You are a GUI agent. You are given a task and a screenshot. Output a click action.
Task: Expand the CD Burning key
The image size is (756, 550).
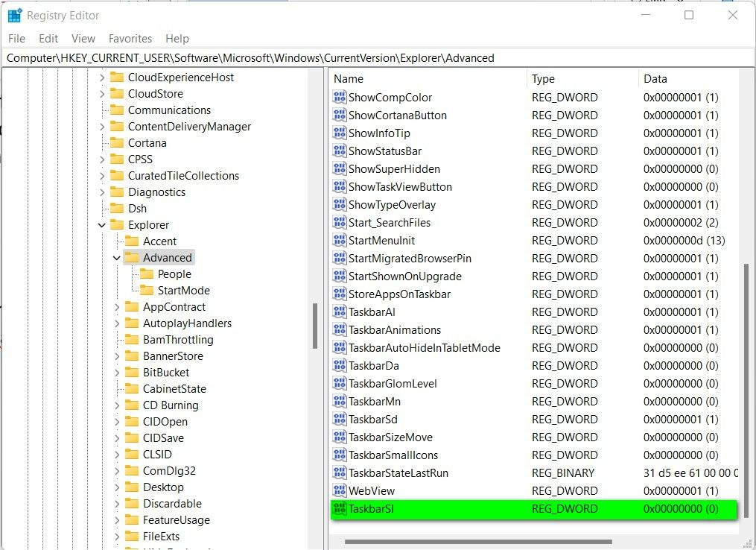tap(117, 405)
